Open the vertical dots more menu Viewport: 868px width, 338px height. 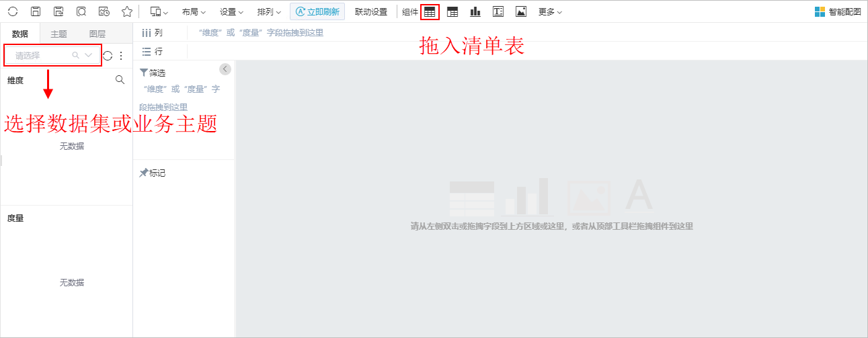(x=121, y=56)
